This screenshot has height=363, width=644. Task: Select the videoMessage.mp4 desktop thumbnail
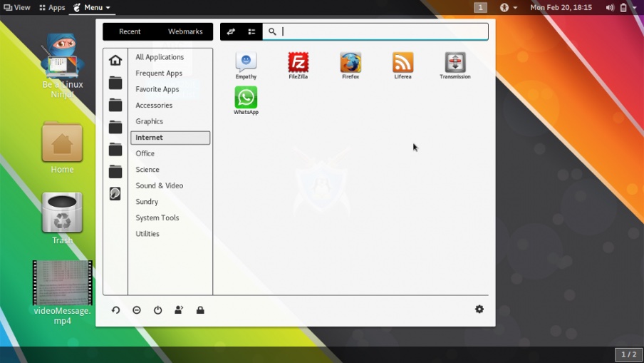point(63,282)
